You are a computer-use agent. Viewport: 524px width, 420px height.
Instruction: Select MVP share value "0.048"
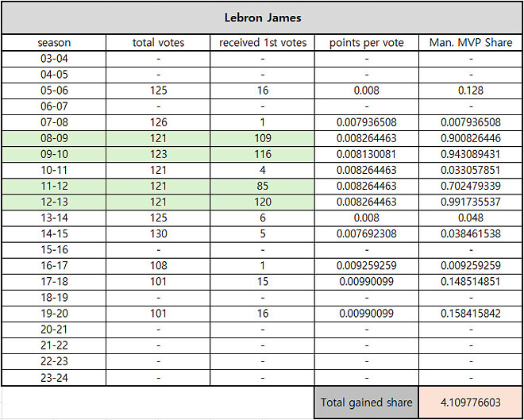471,218
